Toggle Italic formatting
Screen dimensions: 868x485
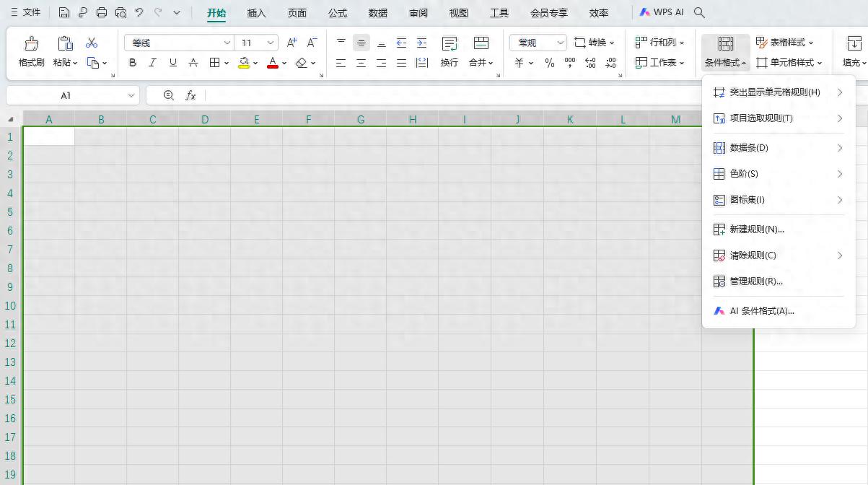point(152,63)
